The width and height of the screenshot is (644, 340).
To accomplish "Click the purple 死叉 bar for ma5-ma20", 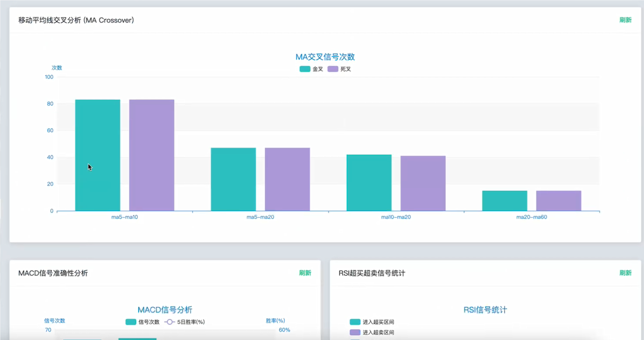I will [x=288, y=179].
